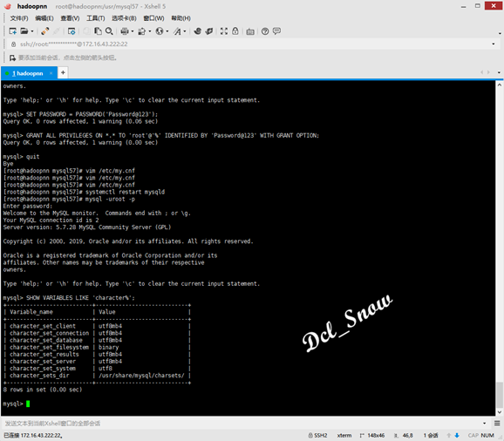Open the address bar history dropdown
Screen dimensions: 504x441
pos(494,44)
